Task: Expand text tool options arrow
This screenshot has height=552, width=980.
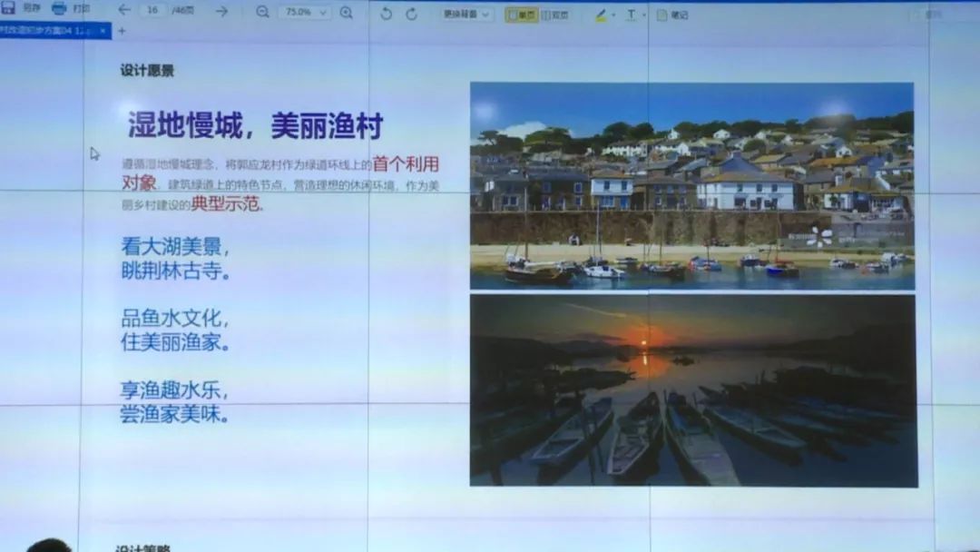Action: [643, 15]
